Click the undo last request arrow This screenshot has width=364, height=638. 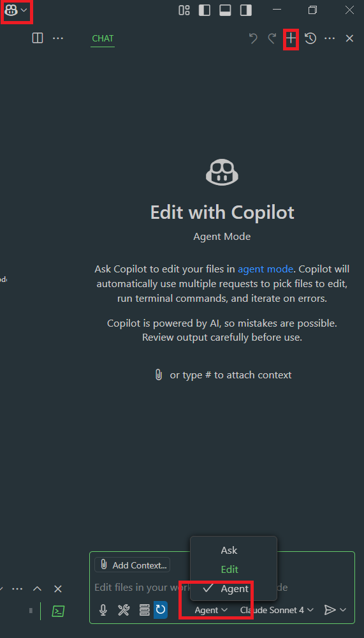click(x=253, y=39)
